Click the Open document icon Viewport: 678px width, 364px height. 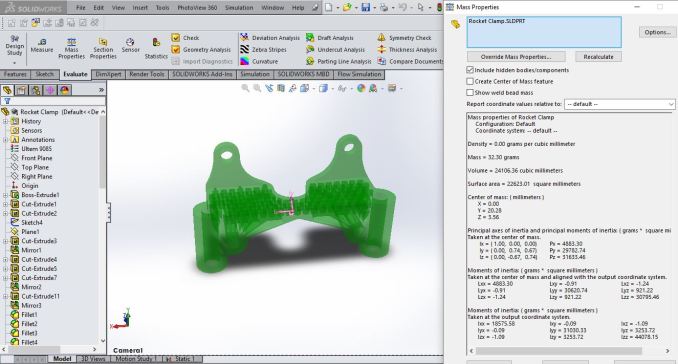[x=346, y=7]
